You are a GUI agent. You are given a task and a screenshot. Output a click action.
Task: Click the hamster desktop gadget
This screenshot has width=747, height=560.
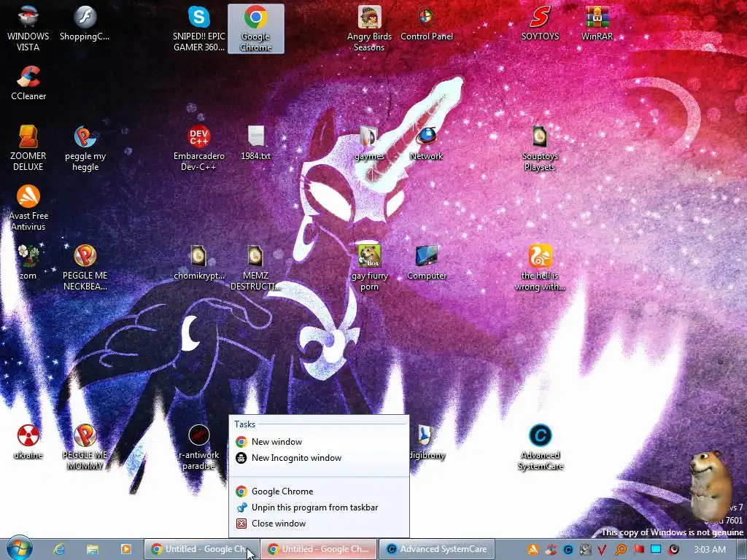[x=711, y=485]
